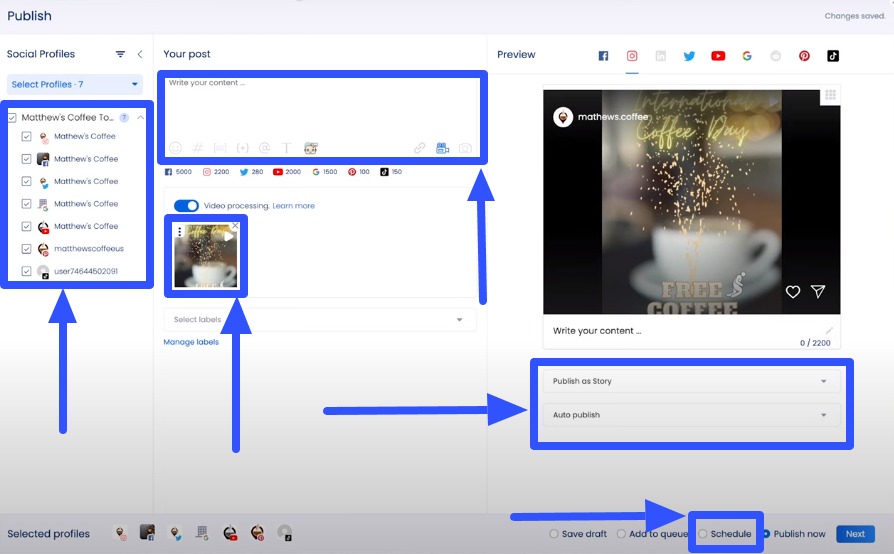
Task: Open the video thumbnail three-dot menu
Action: [x=180, y=231]
